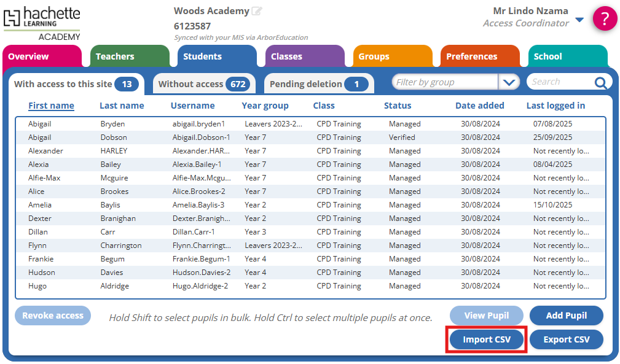Select the Without access sub-tab
Screen dimensions: 620x364
202,84
